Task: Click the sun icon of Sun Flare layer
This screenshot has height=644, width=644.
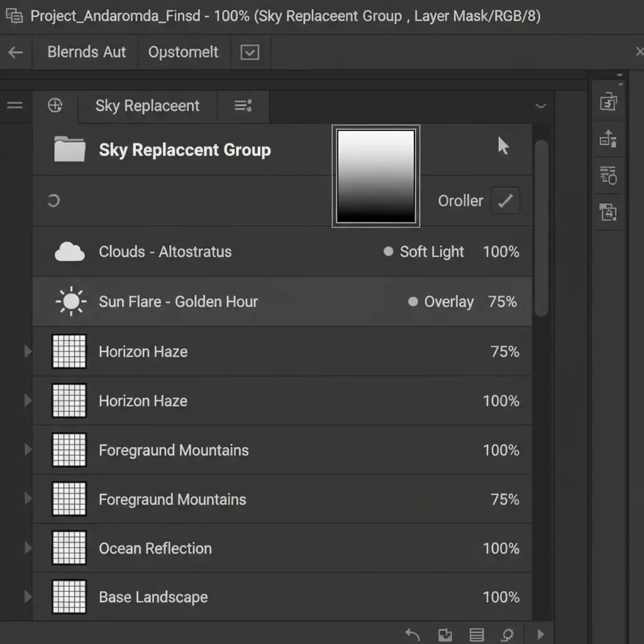Action: [70, 302]
